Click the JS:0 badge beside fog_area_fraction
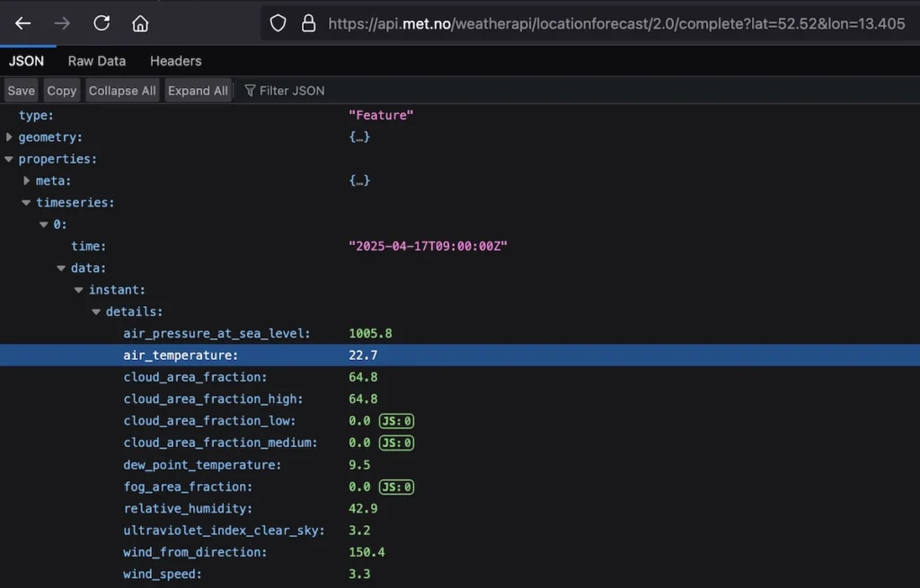The height and width of the screenshot is (588, 920). pyautogui.click(x=396, y=487)
